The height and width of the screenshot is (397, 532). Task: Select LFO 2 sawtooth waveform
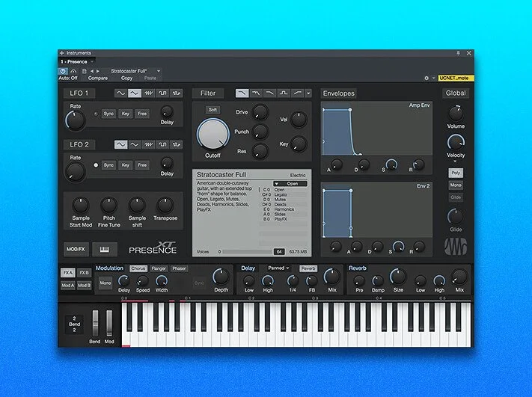pyautogui.click(x=148, y=144)
